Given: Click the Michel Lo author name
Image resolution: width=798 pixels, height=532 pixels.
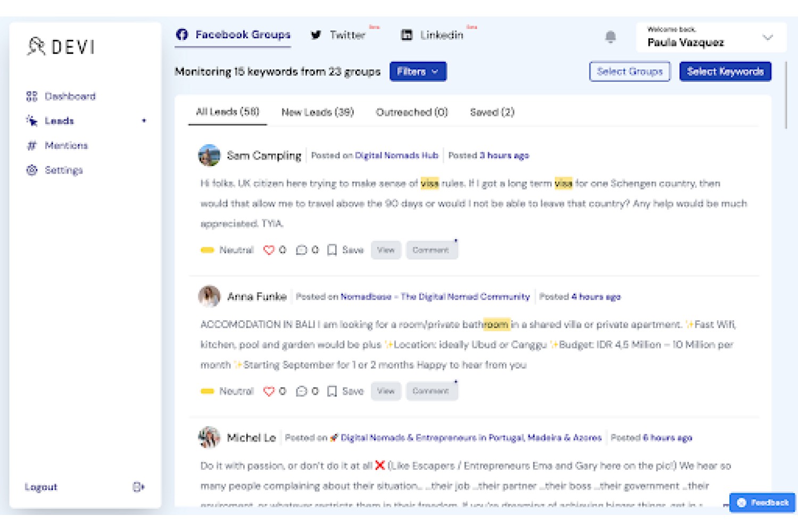Looking at the screenshot, I should click(252, 437).
